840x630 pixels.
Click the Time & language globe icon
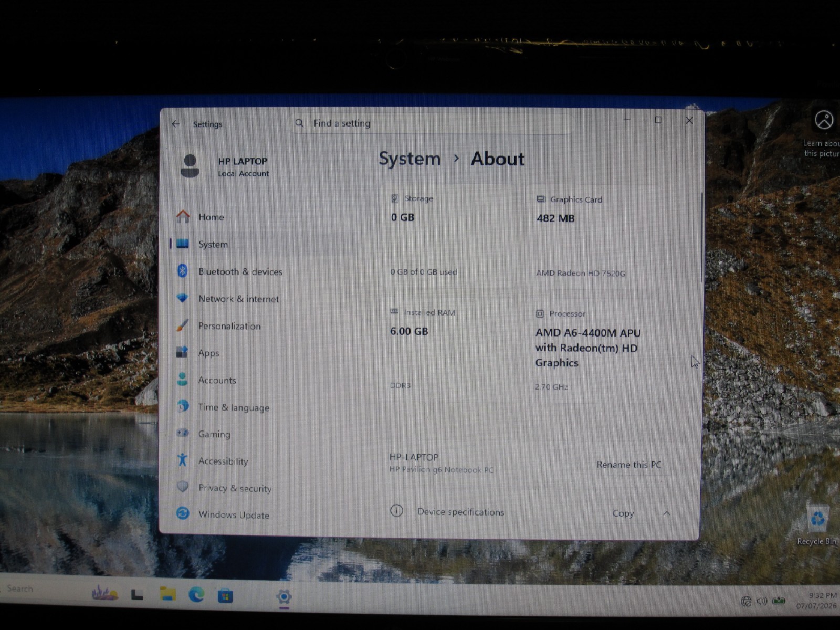click(x=182, y=406)
